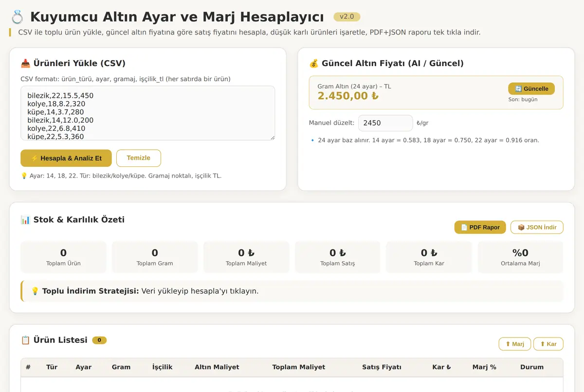584x392 pixels.
Task: Click the ring icon beside the title
Action: tap(18, 17)
